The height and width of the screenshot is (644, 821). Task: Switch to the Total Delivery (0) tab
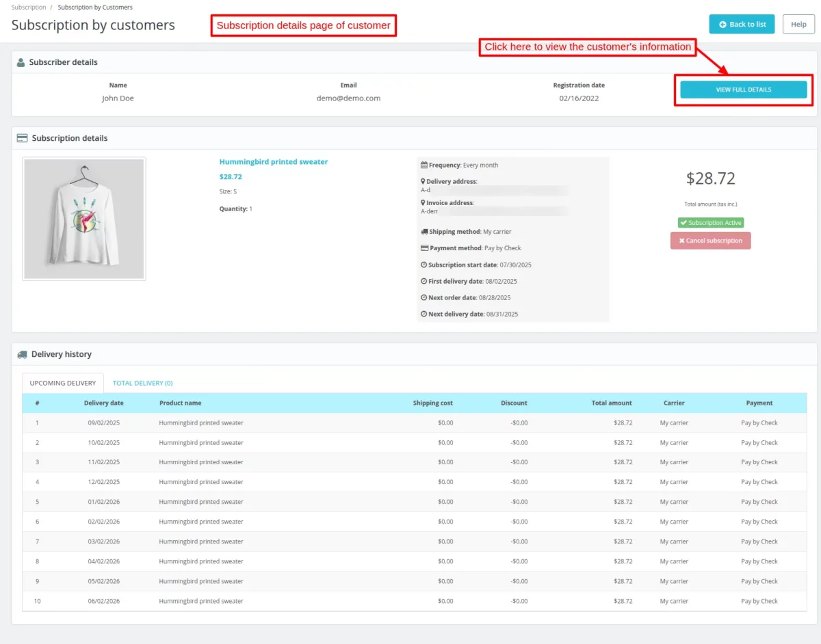tap(142, 383)
